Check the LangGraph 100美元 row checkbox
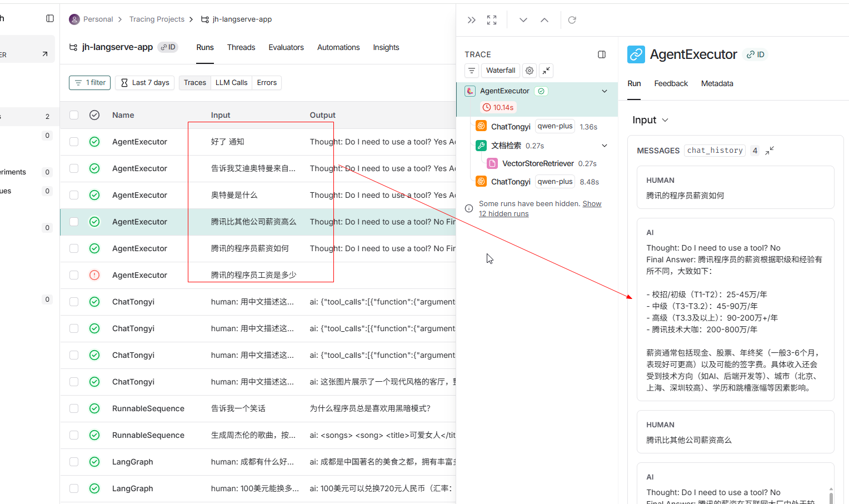The width and height of the screenshot is (849, 504). (74, 488)
